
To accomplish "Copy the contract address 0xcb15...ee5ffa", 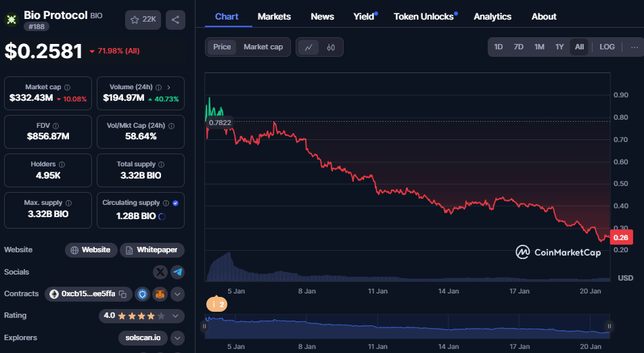I will 122,294.
